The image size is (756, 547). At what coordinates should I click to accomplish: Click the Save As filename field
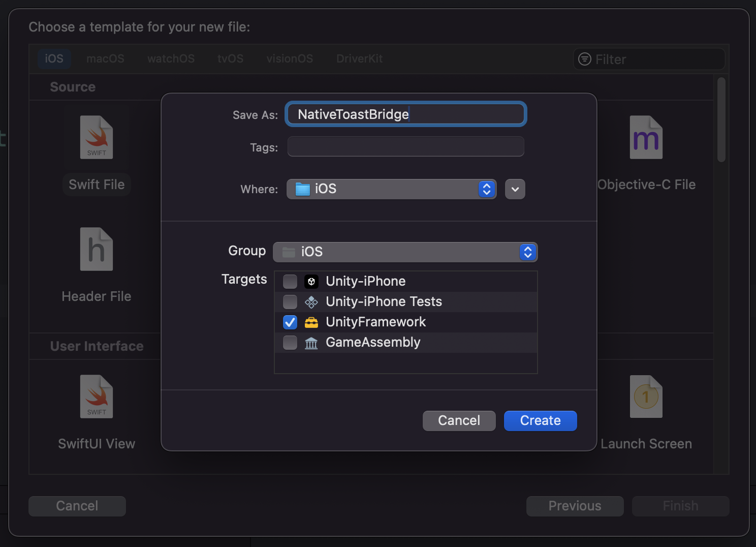(406, 114)
